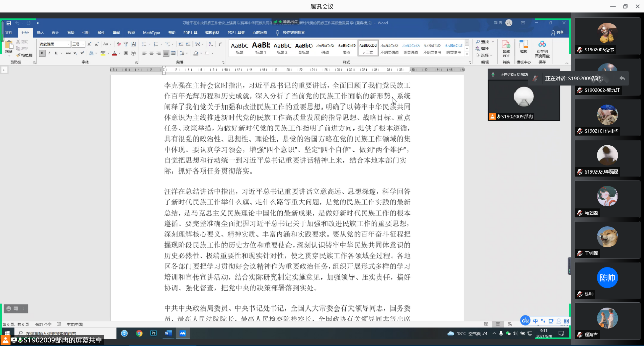Expand the styles gallery list
644x346 pixels.
pos(467,53)
